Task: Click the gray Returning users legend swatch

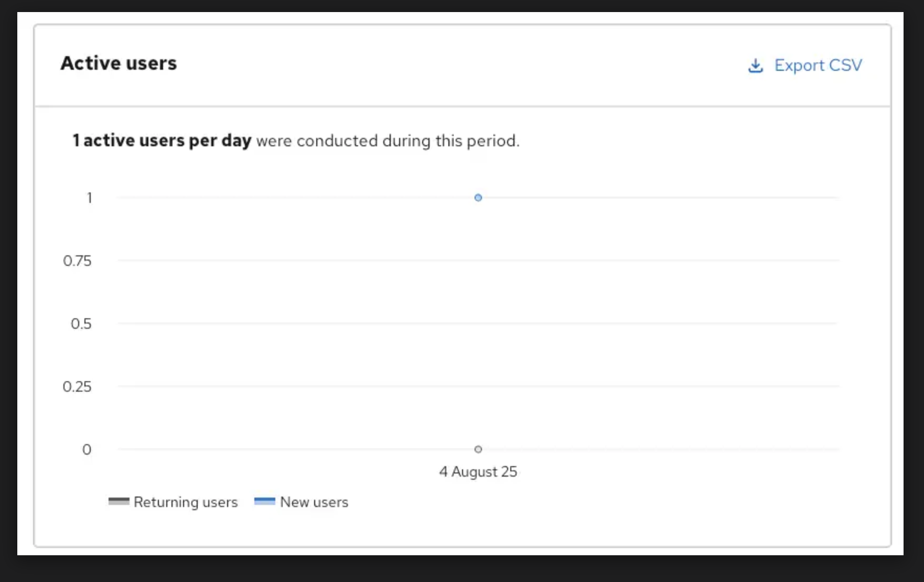Action: click(119, 501)
